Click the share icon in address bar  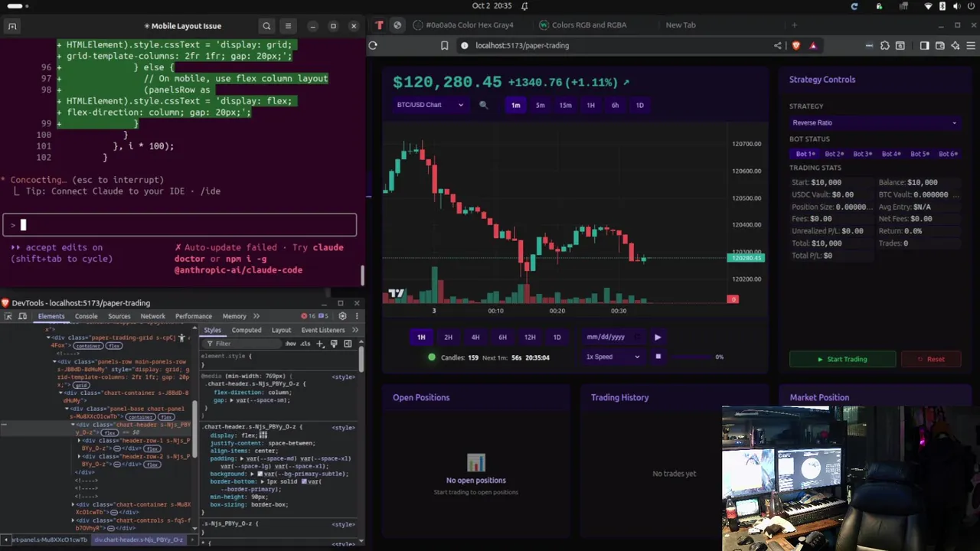pyautogui.click(x=778, y=45)
